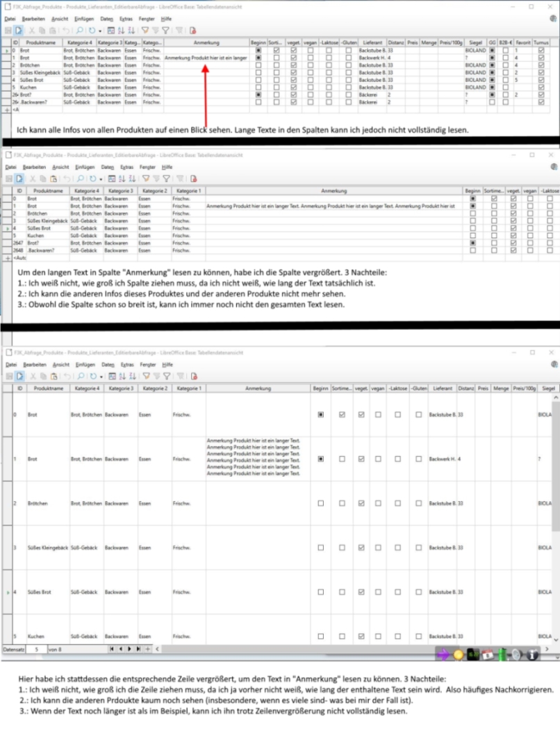The width and height of the screenshot is (560, 740).
Task: Click Datensatz record number field
Action: click(36, 649)
